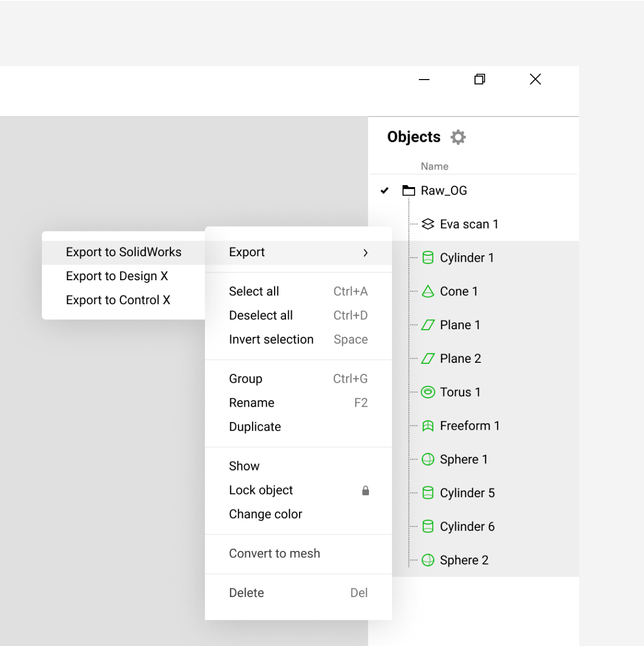Click the Cone 1 shape icon

[x=428, y=292]
